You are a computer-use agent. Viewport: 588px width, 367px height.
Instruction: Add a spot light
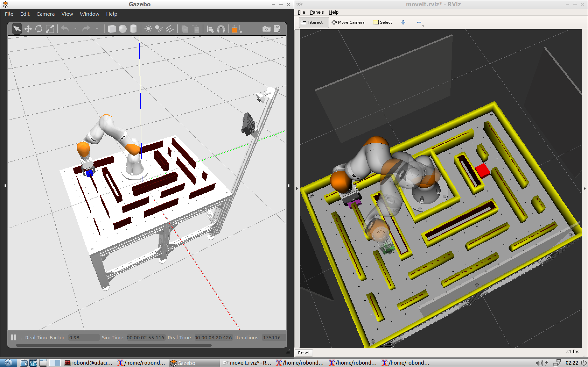tap(159, 29)
